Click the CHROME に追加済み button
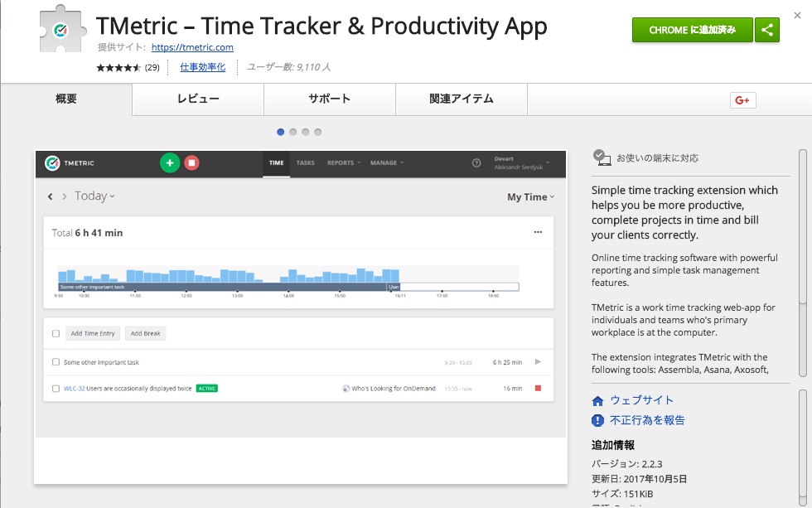This screenshot has width=812, height=508. click(x=693, y=30)
